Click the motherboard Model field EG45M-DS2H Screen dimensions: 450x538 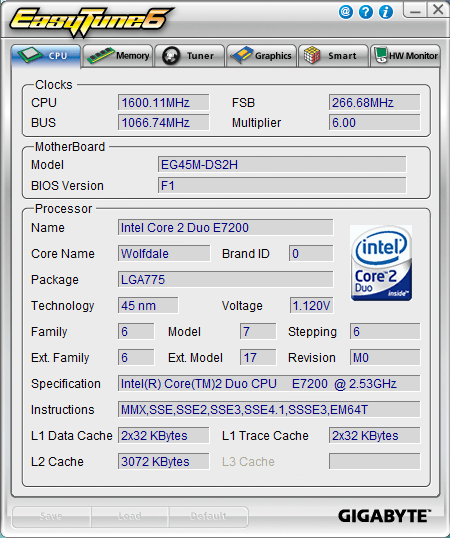pos(282,165)
